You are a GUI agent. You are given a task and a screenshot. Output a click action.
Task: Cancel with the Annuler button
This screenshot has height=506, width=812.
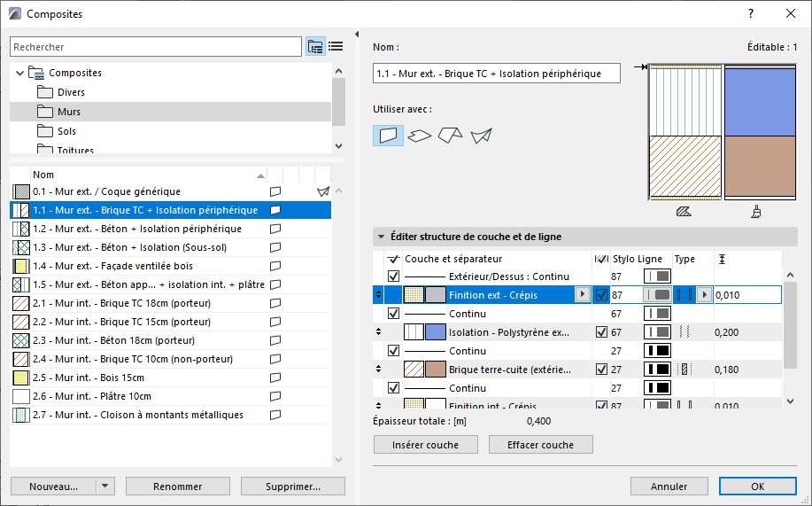[669, 487]
